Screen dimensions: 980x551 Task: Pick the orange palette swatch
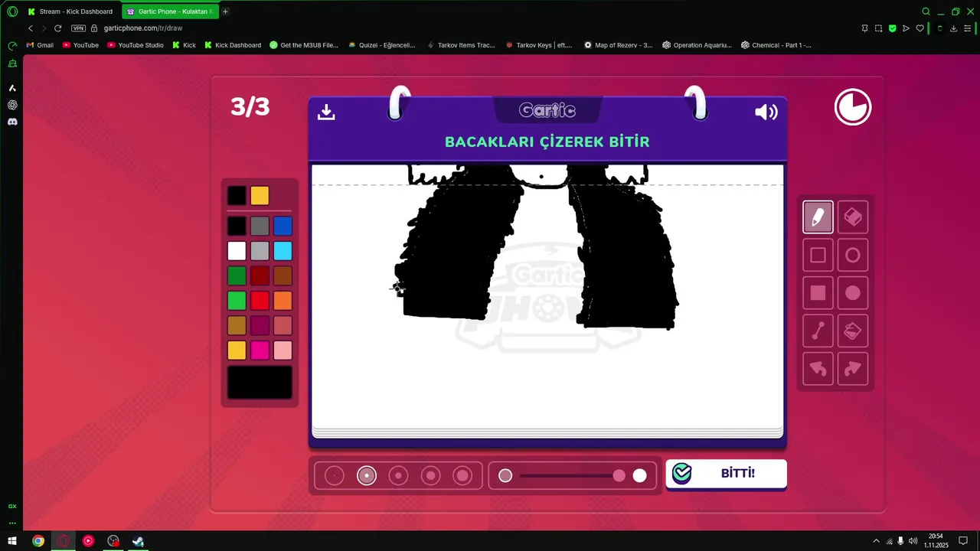pyautogui.click(x=283, y=301)
